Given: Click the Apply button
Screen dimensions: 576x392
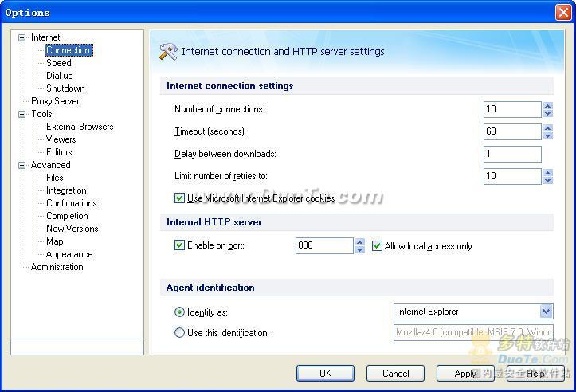Looking at the screenshot, I should (x=465, y=374).
